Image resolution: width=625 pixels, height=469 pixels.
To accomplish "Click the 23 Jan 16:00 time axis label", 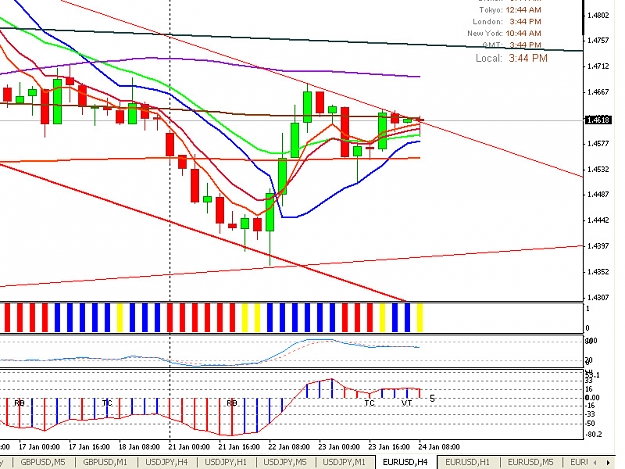I will (x=389, y=447).
